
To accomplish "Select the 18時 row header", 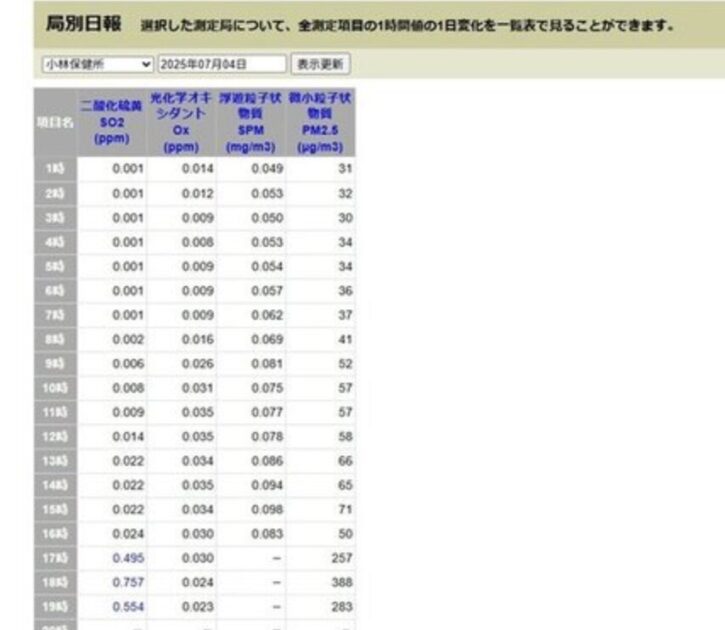I will point(55,580).
